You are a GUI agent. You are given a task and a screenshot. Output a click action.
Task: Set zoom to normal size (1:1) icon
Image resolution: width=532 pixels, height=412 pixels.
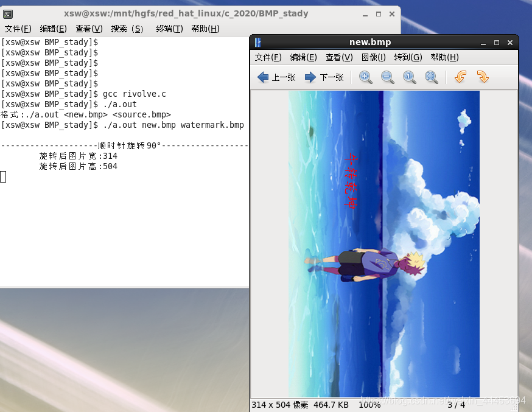409,77
